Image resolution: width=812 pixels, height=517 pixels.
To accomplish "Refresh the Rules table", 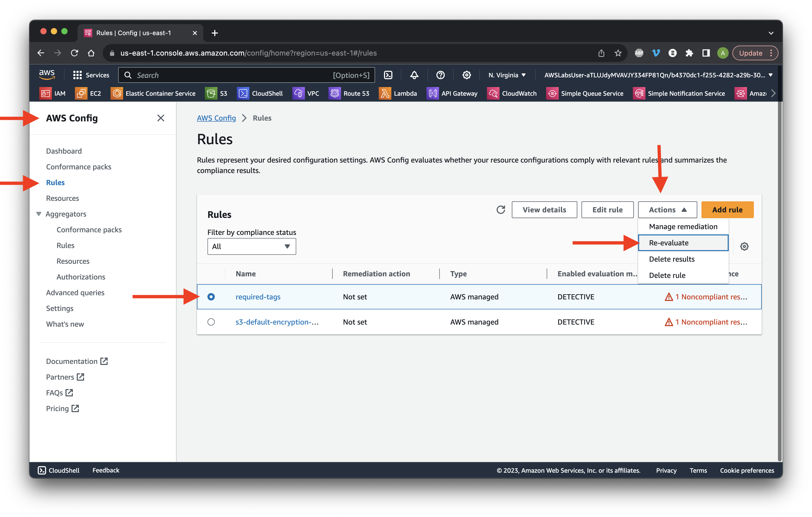I will click(500, 209).
